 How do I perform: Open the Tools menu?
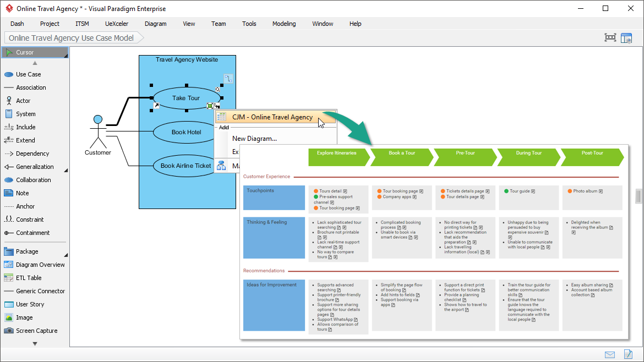(249, 24)
